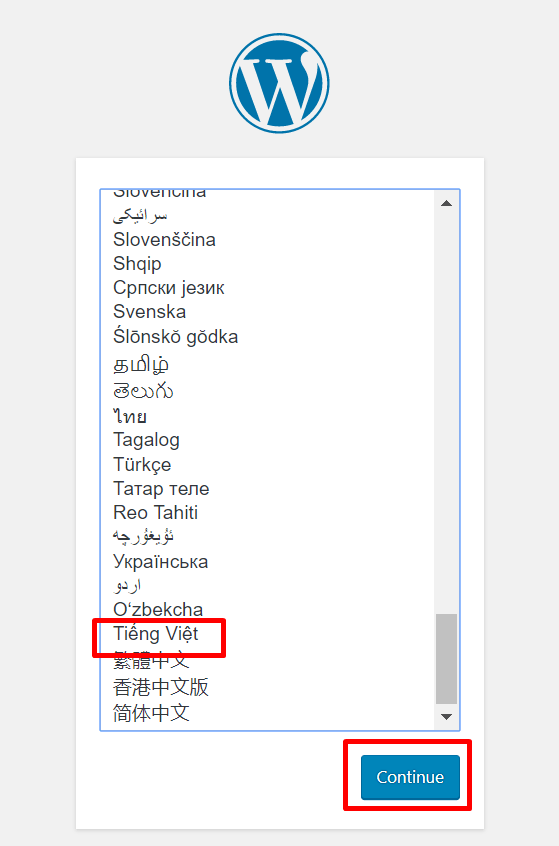Select Tiếng Việt from the language list
This screenshot has height=846, width=559.
coord(155,633)
